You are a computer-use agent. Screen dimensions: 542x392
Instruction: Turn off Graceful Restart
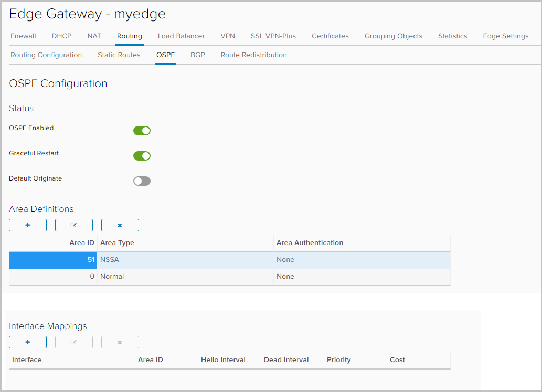[142, 155]
